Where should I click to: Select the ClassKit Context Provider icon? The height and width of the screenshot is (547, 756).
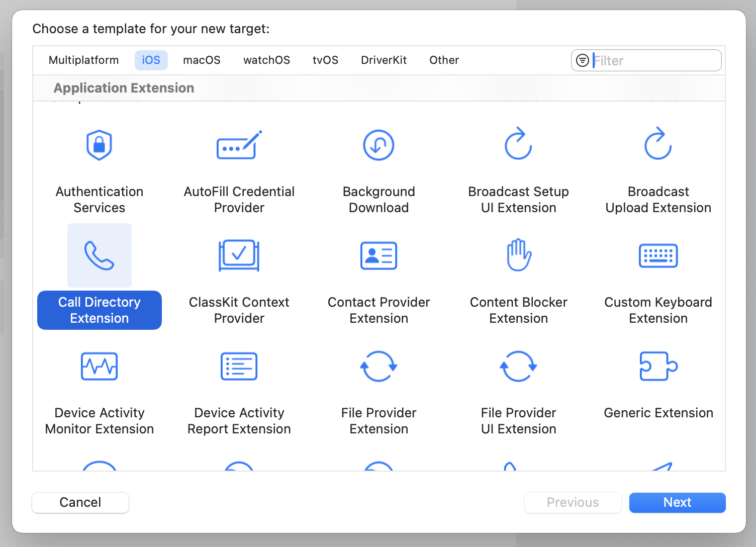coord(239,255)
